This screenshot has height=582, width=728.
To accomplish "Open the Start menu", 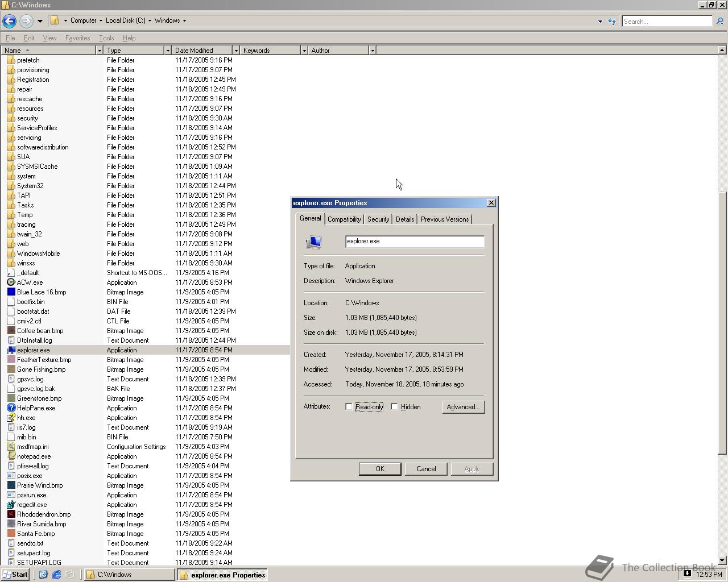I will (x=15, y=575).
